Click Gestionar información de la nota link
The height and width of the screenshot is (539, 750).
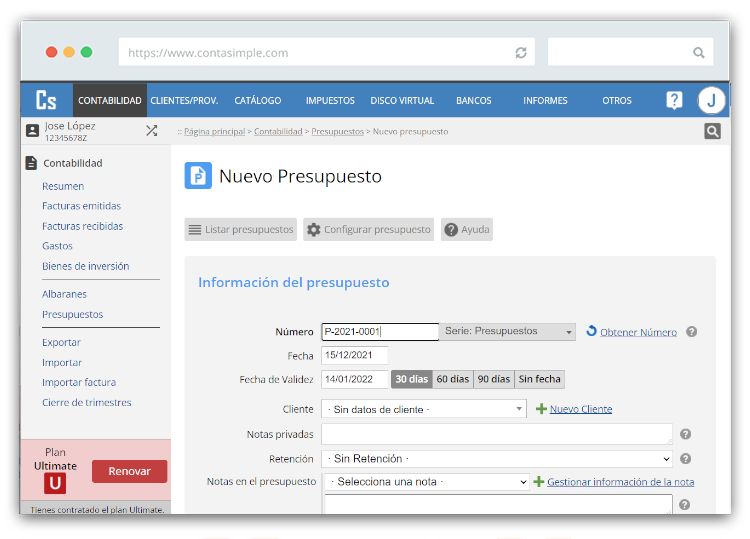click(620, 482)
